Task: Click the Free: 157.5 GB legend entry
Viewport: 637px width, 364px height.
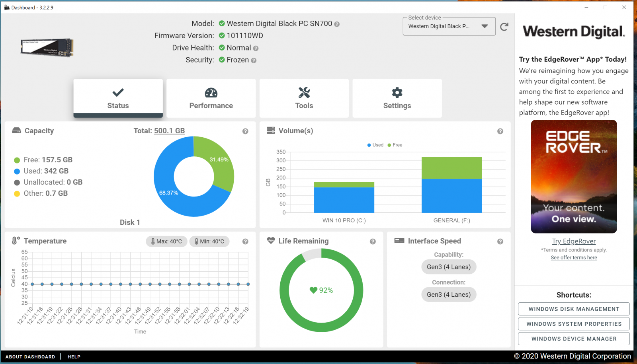Action: pos(43,160)
